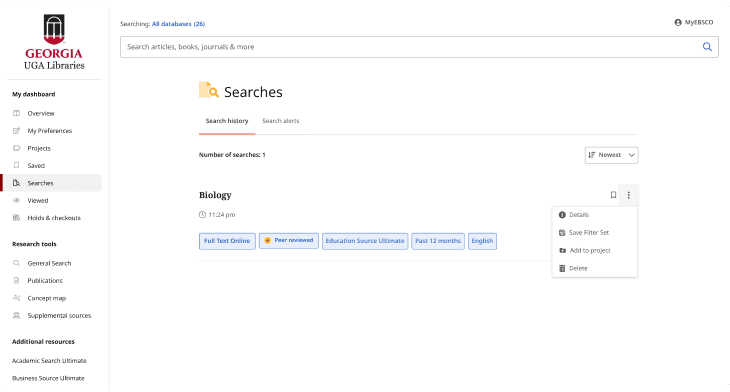Open Supplemental sources
The height and width of the screenshot is (392, 730).
[59, 316]
